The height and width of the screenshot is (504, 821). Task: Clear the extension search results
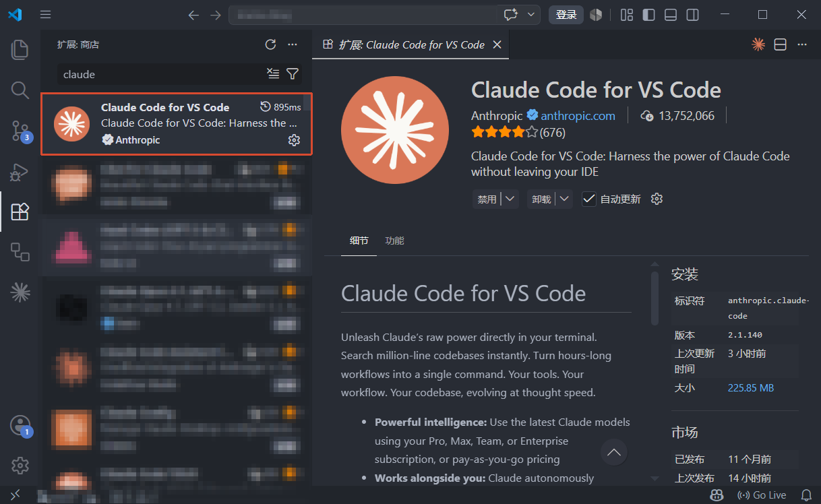coord(273,73)
